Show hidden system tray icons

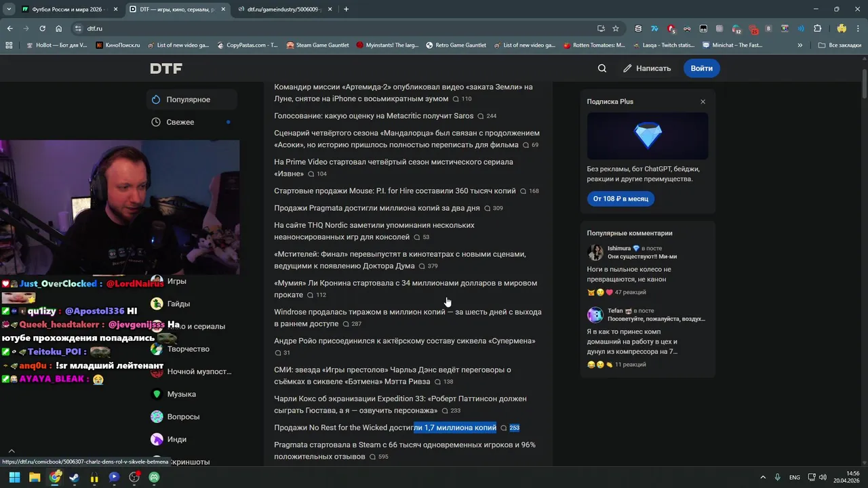[763, 477]
